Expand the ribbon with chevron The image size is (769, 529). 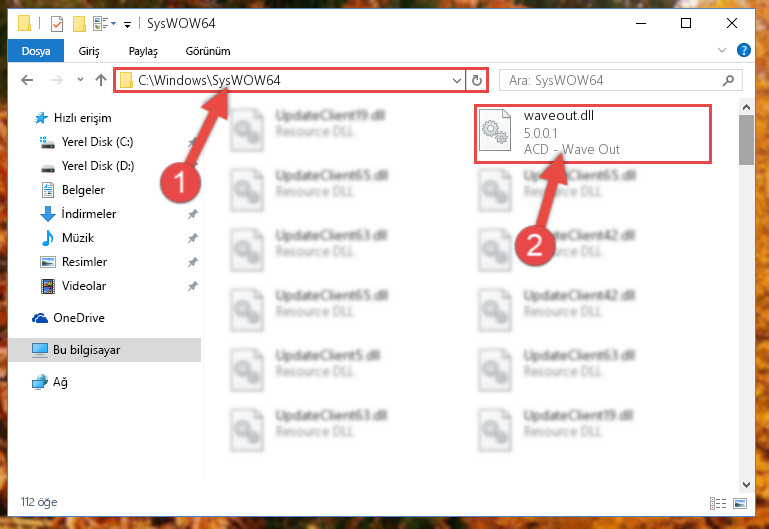coord(721,50)
